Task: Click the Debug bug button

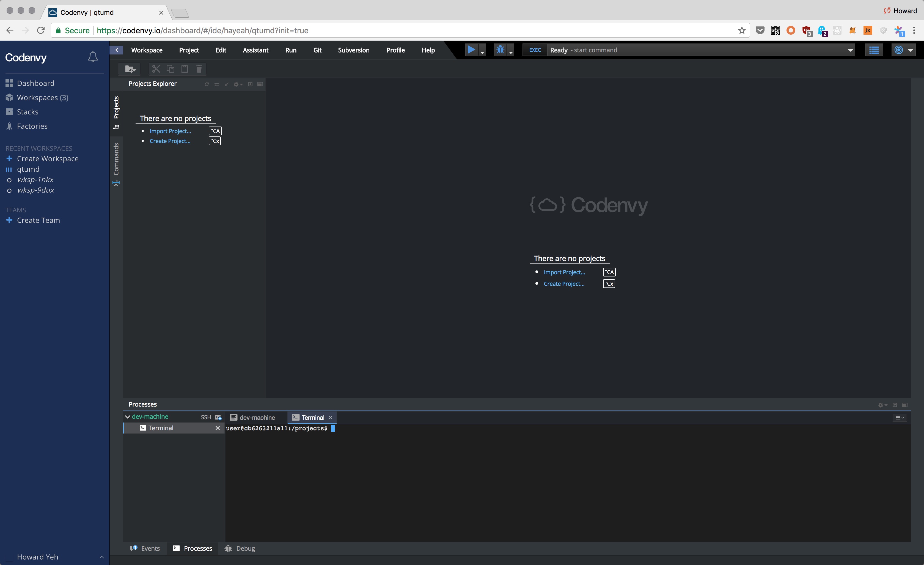Action: pyautogui.click(x=500, y=50)
